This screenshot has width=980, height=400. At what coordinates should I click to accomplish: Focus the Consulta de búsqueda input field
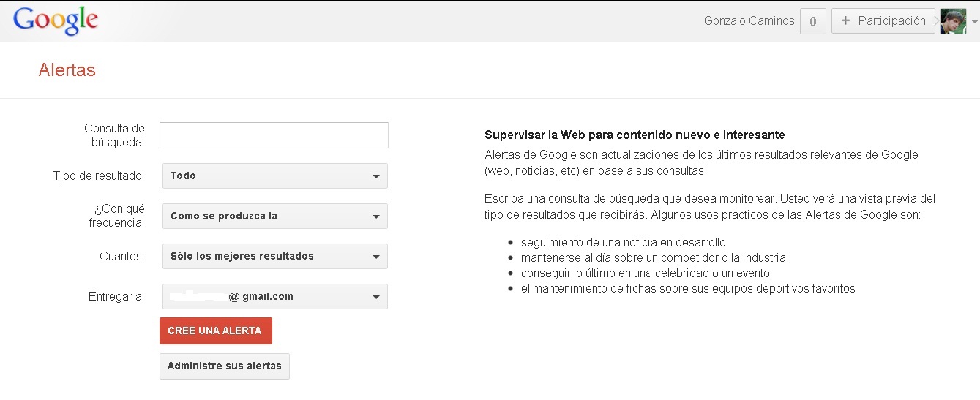tap(274, 135)
